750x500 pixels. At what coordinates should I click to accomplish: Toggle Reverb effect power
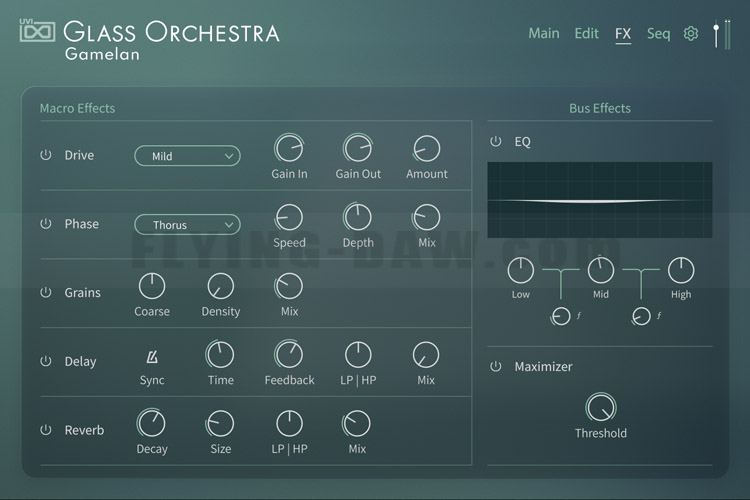45,430
